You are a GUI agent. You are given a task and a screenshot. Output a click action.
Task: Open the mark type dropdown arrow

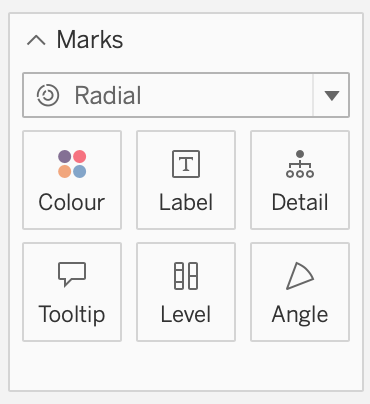pyautogui.click(x=331, y=95)
